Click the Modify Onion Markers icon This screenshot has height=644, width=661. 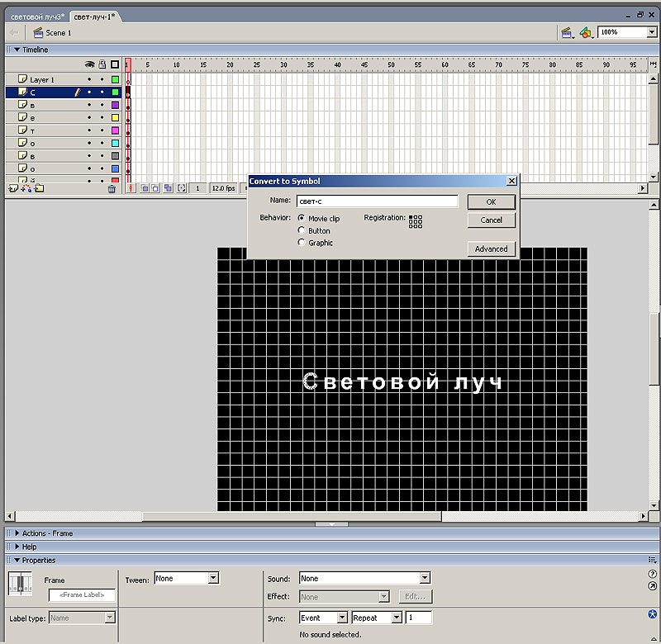pos(182,188)
